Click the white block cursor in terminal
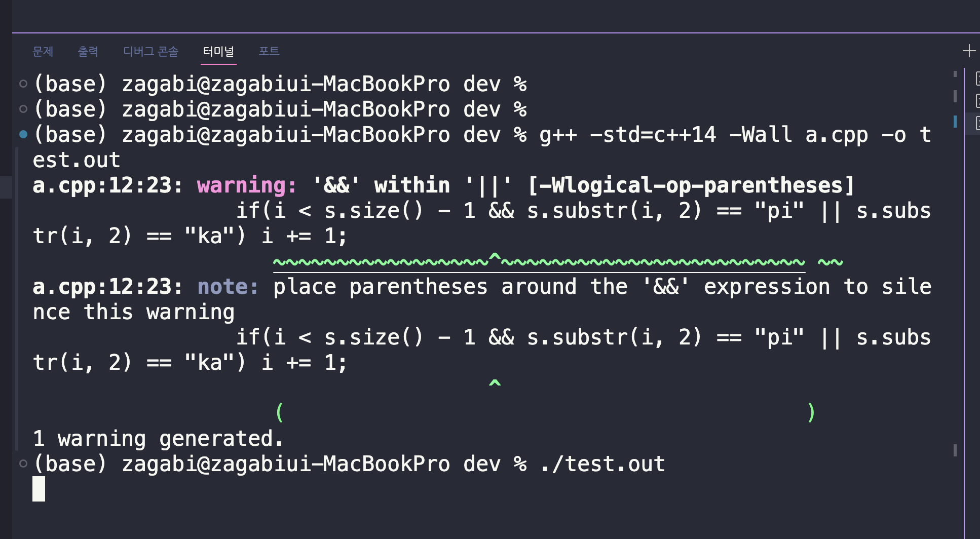 tap(39, 489)
